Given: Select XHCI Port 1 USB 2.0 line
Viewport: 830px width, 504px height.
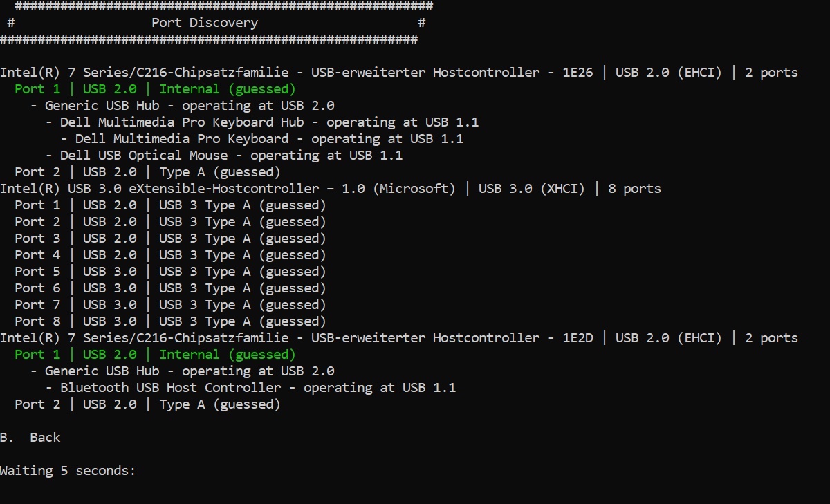Looking at the screenshot, I should [x=170, y=205].
